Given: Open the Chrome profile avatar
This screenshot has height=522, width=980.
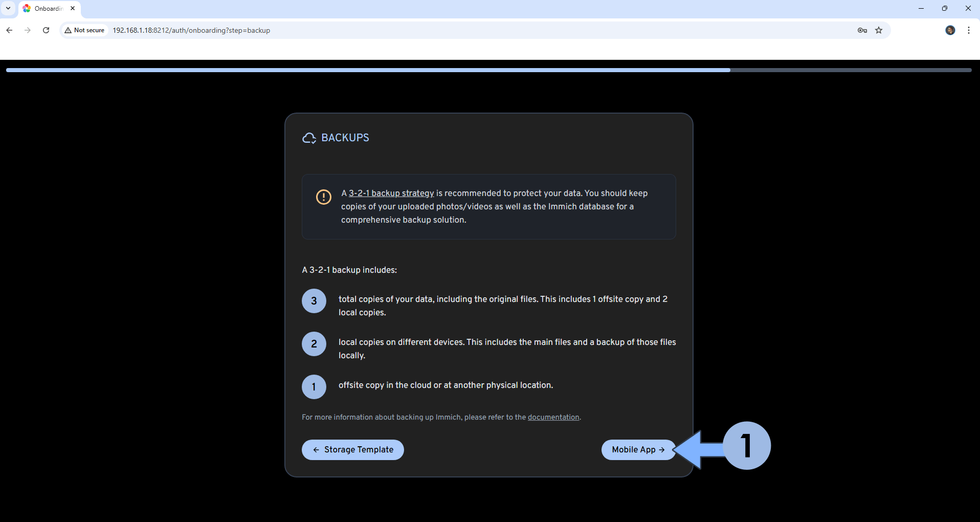Looking at the screenshot, I should coord(950,30).
